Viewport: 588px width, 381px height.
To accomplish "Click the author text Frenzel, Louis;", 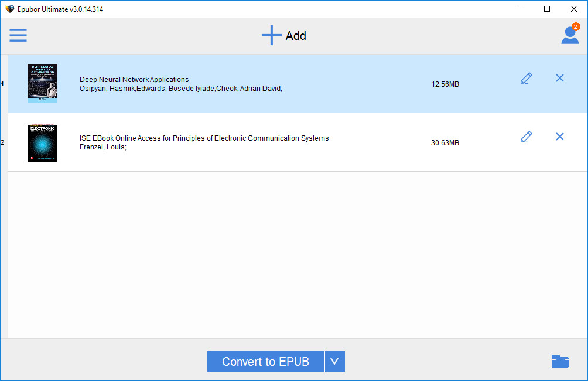I will click(x=102, y=147).
